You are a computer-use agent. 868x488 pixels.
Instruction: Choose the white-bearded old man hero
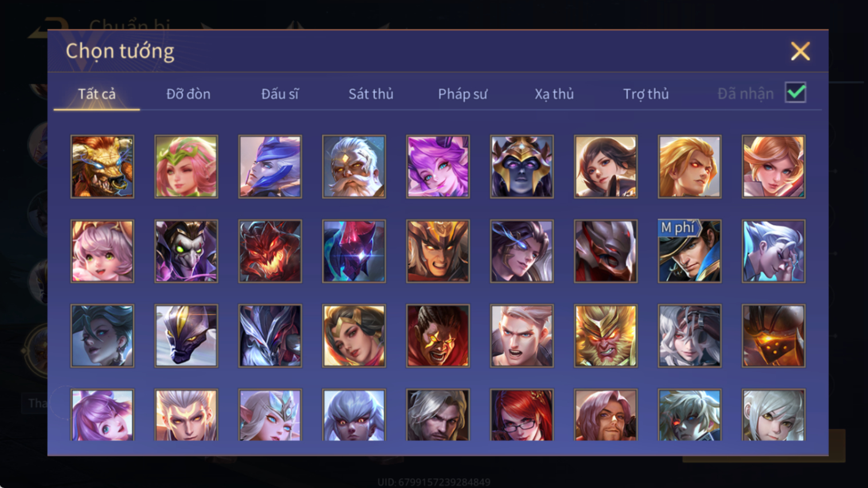(354, 167)
